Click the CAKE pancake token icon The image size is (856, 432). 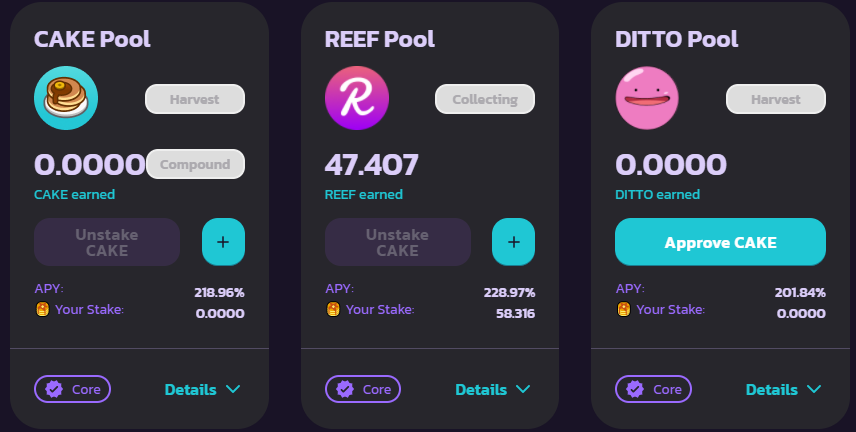(x=66, y=99)
